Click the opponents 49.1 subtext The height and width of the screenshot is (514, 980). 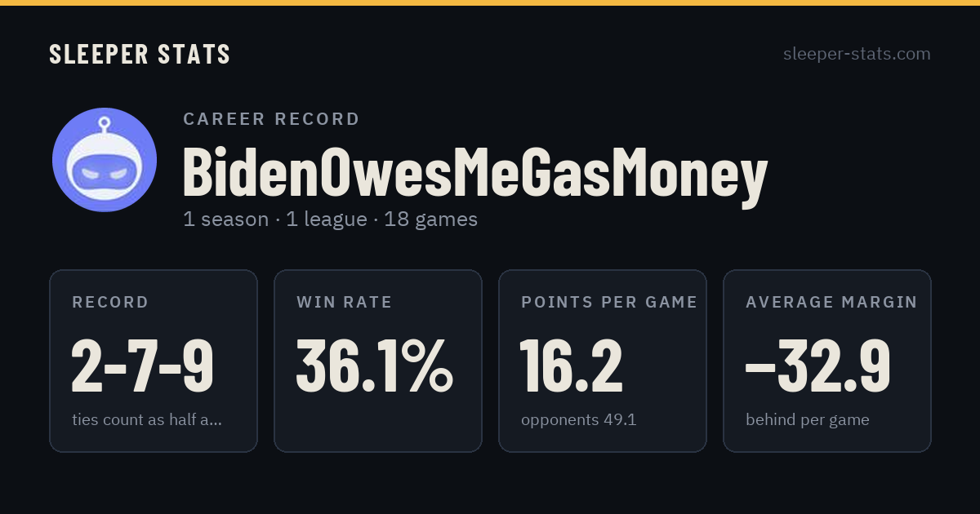pos(579,420)
